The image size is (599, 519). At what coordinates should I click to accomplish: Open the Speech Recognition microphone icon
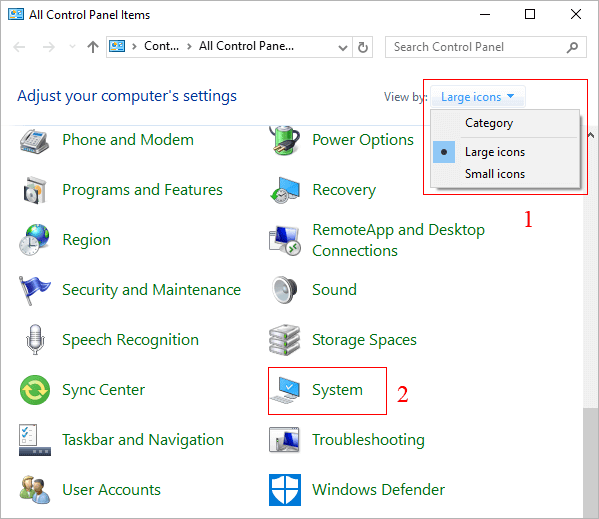pos(35,340)
